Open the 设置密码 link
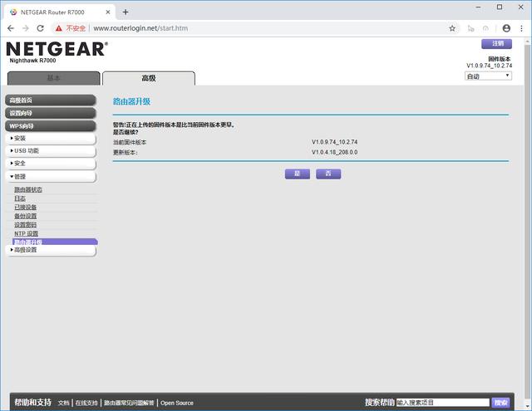The width and height of the screenshot is (532, 411). pos(26,225)
